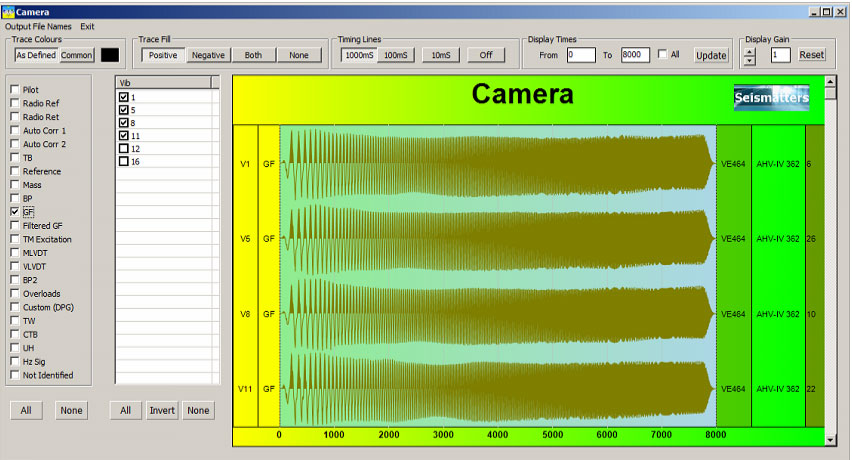Open the black trace colour swatch

[110, 55]
